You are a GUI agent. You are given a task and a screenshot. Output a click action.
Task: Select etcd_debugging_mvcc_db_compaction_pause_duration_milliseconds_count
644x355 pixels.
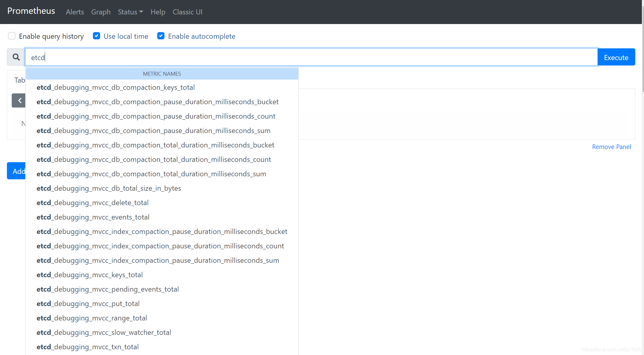[x=162, y=116]
